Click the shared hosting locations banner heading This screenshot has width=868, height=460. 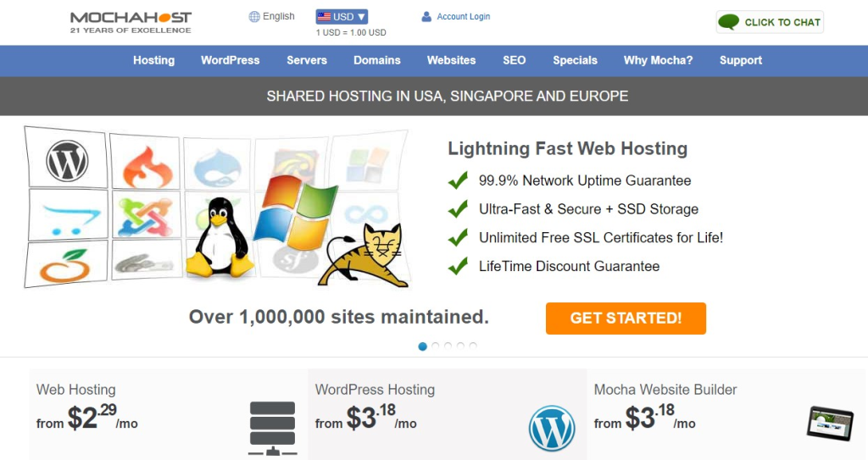click(x=448, y=97)
